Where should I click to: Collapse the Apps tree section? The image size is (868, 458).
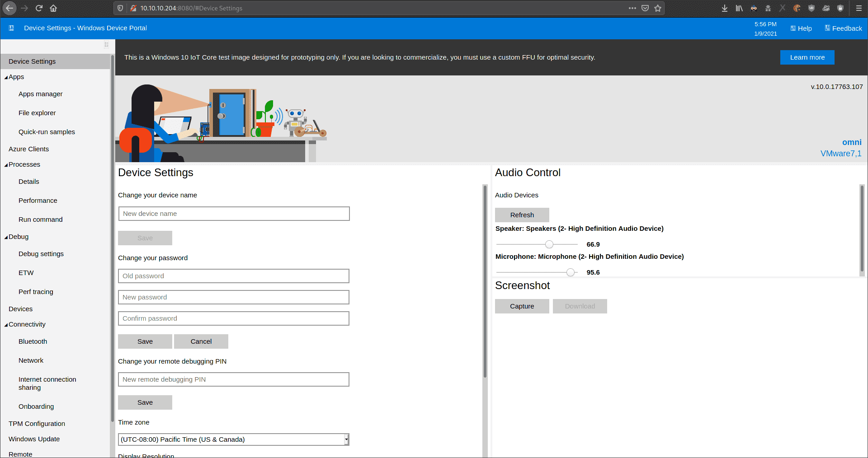coord(6,77)
